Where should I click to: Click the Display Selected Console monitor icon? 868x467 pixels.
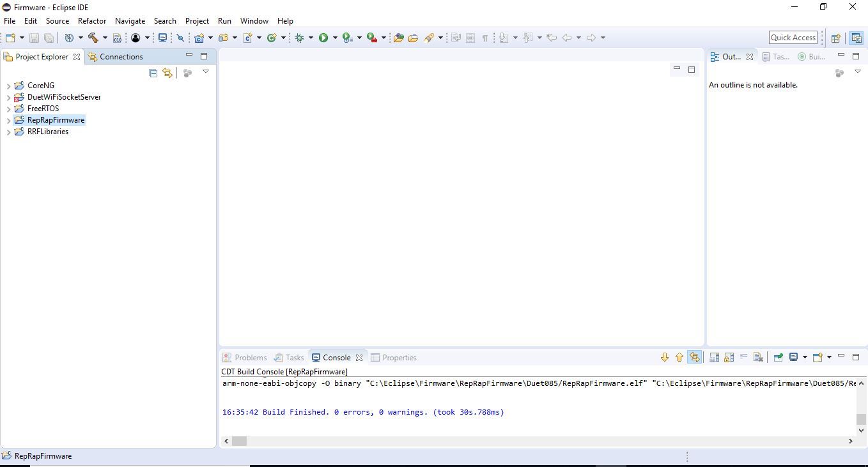793,357
